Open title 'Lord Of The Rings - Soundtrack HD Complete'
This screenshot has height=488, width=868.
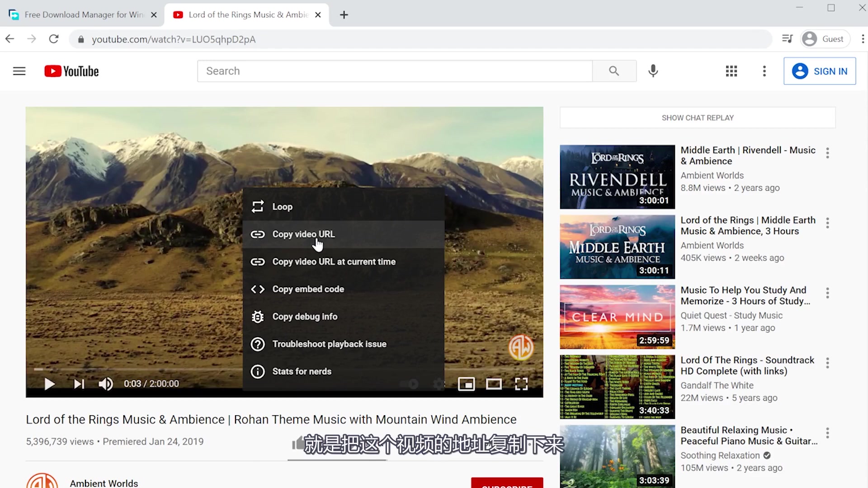point(747,366)
